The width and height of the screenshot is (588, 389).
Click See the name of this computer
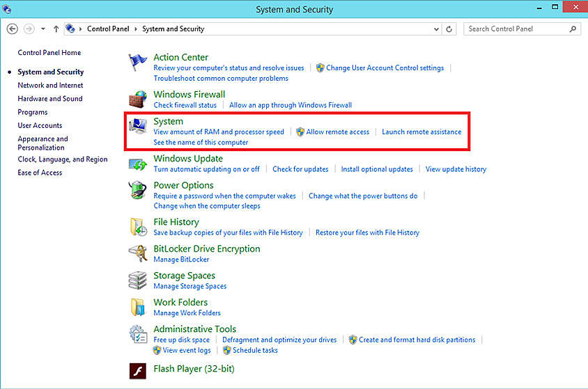[x=201, y=142]
